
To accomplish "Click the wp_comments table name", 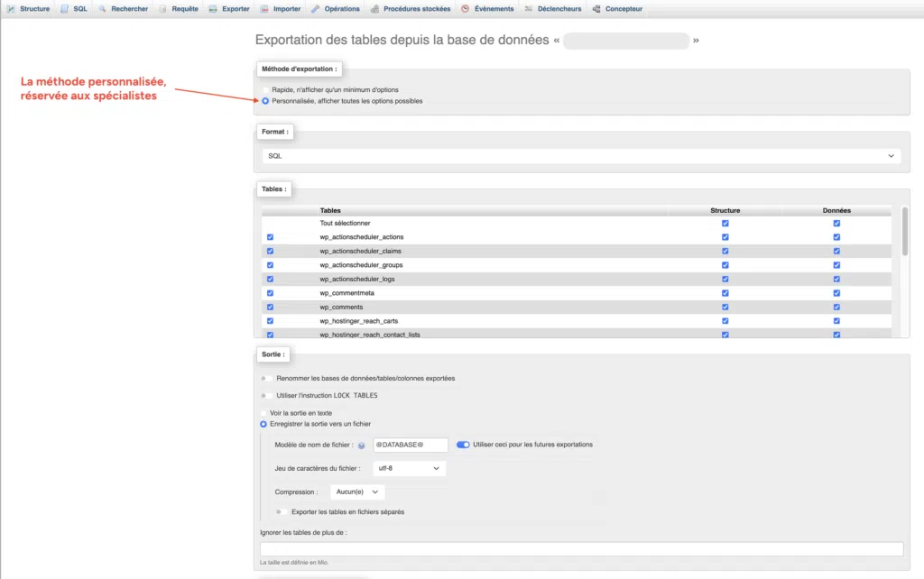I will (x=341, y=307).
